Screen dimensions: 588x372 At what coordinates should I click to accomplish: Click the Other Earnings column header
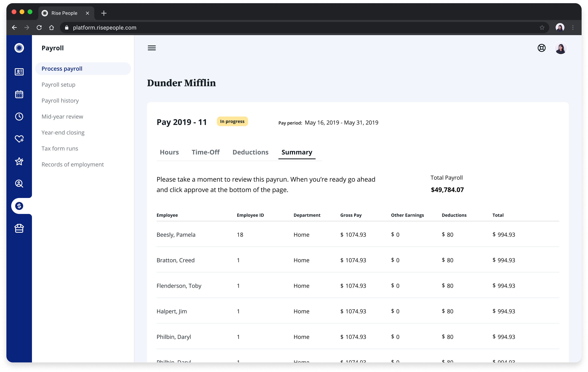click(407, 215)
